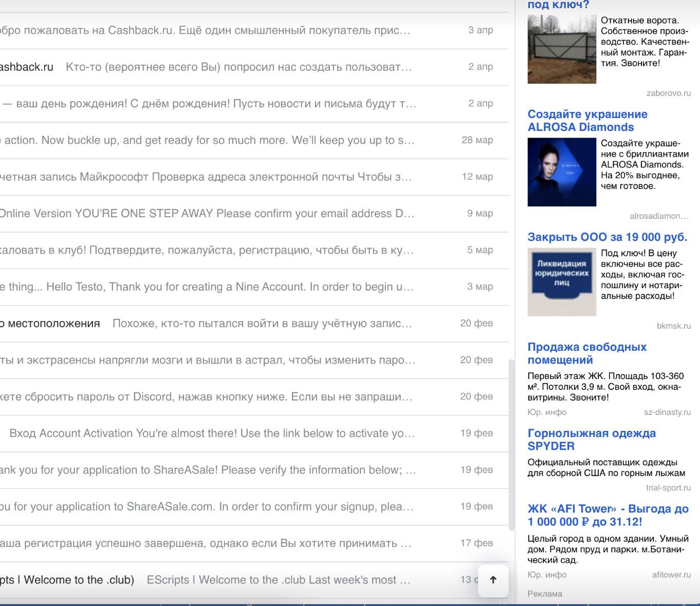Open the Cashback.ru welcome email dated 3 апр
Image resolution: width=700 pixels, height=606 pixels.
point(231,30)
